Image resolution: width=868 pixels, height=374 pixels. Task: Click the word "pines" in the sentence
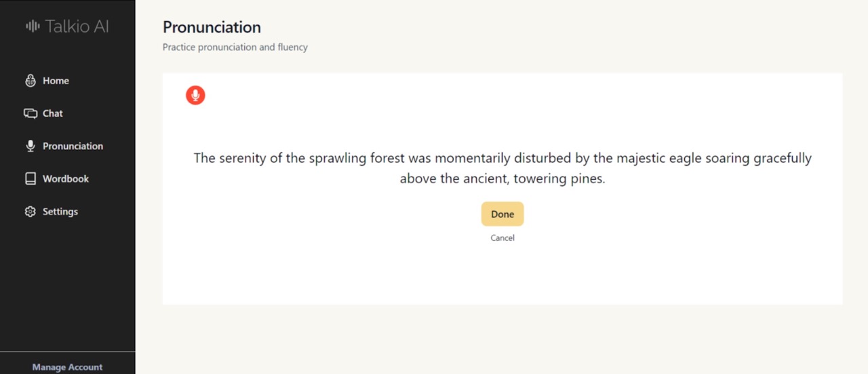[x=585, y=179]
